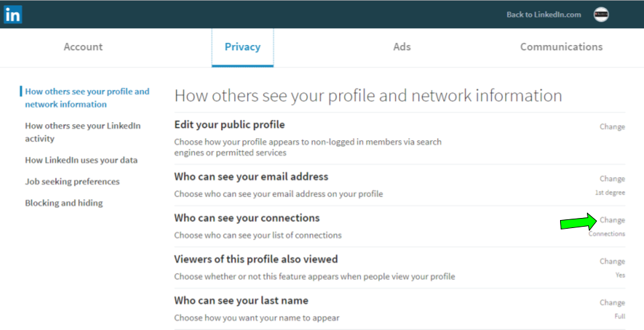Click the Back to LinkedIn.com link
Image resolution: width=644 pixels, height=330 pixels.
(x=543, y=15)
